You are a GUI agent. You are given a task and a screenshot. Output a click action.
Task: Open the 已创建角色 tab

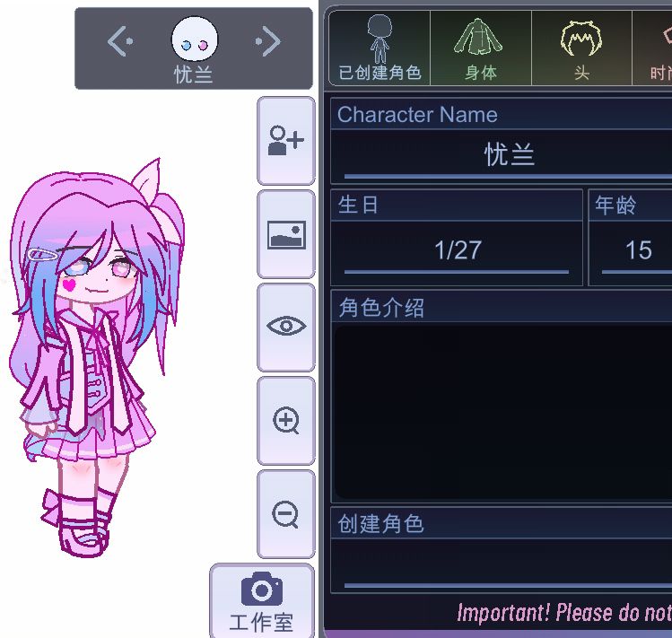pyautogui.click(x=380, y=48)
